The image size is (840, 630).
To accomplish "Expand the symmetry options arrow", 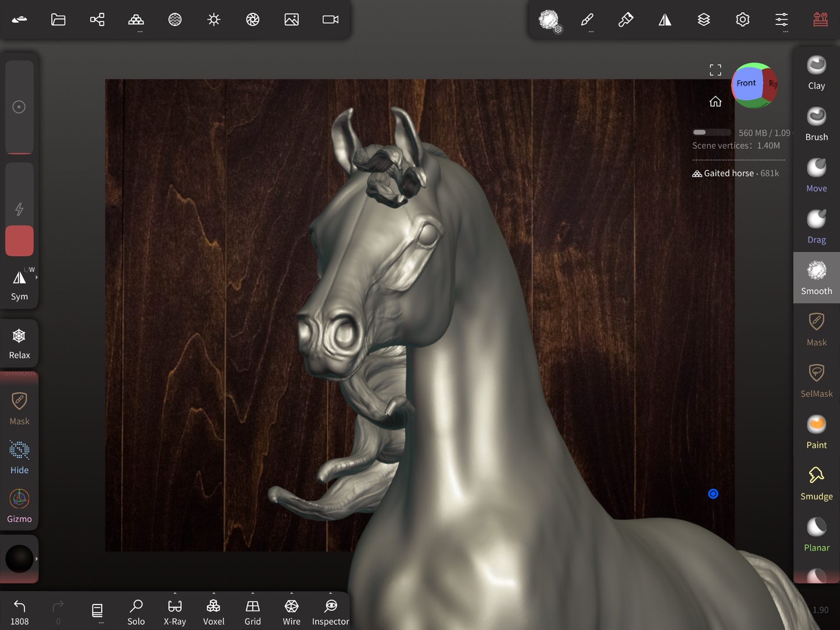I will point(37,278).
